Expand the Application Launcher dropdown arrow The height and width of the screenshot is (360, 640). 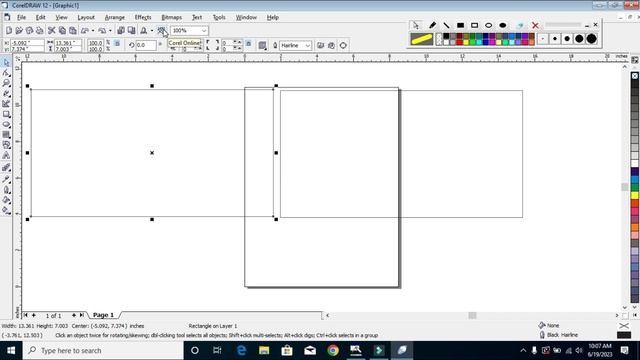click(152, 31)
